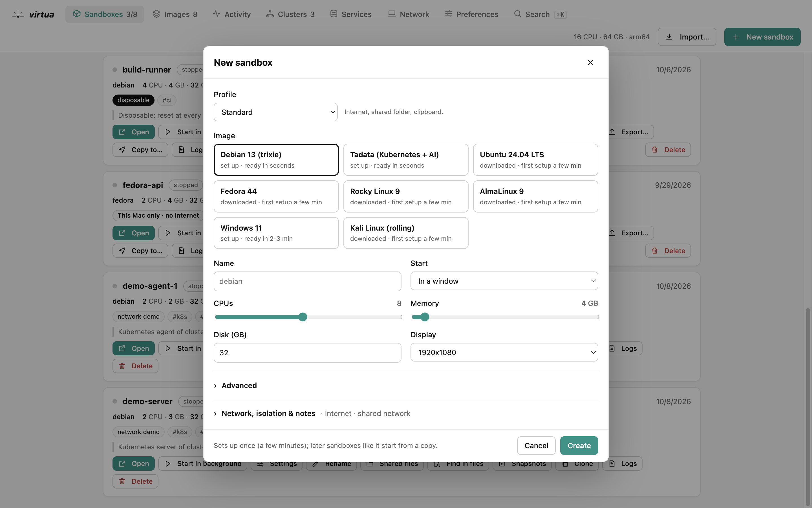Pick the Fedora 44 image card

pos(276,196)
